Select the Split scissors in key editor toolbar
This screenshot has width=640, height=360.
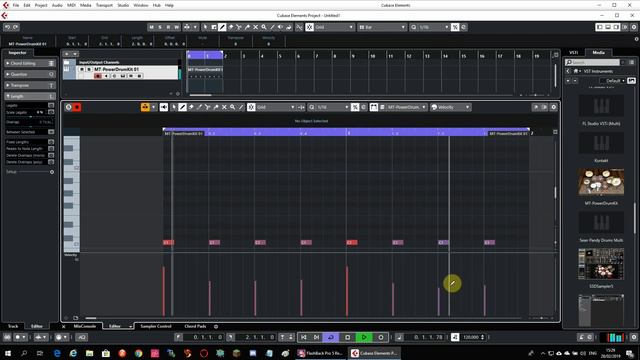tap(207, 107)
